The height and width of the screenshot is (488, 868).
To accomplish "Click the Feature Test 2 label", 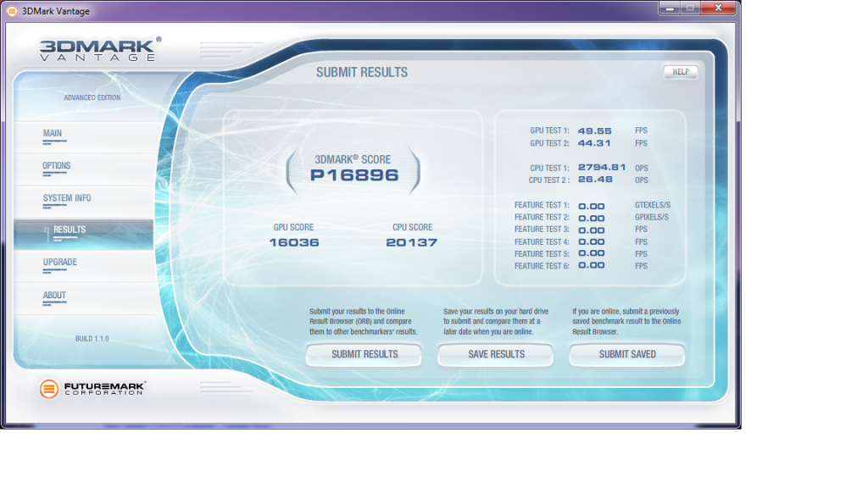I will click(x=542, y=218).
